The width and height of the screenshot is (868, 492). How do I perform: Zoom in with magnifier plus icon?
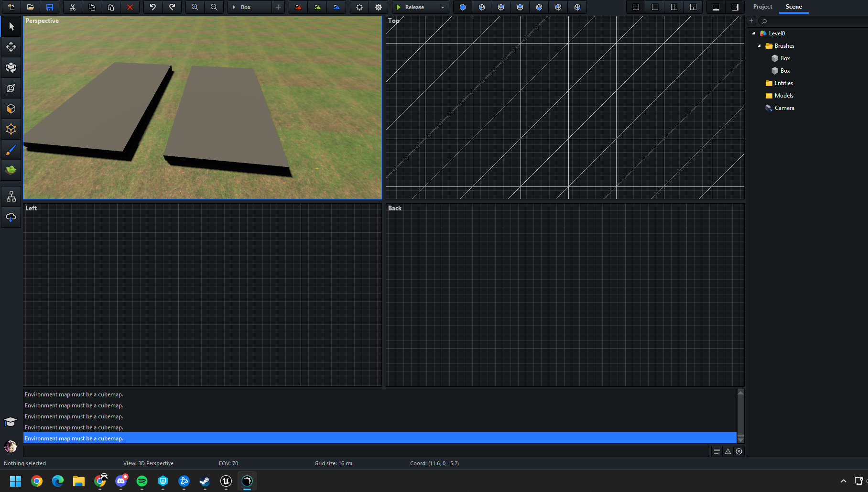195,7
